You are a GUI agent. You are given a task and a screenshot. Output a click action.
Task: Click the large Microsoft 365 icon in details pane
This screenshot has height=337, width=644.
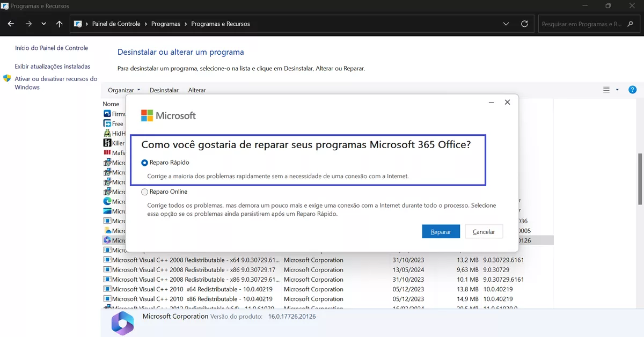(x=122, y=323)
